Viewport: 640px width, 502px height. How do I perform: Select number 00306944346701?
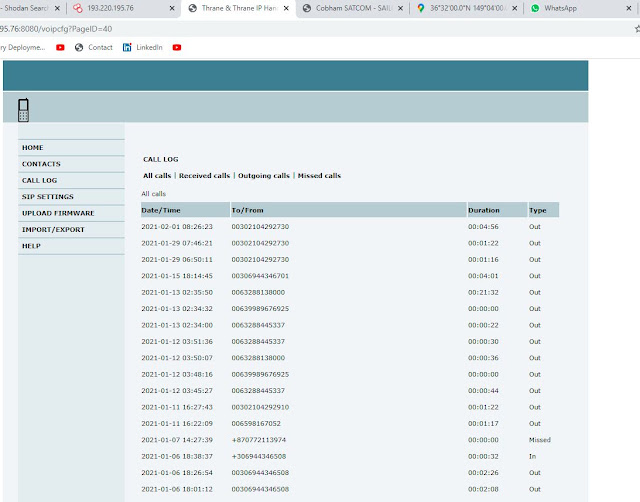(260, 276)
